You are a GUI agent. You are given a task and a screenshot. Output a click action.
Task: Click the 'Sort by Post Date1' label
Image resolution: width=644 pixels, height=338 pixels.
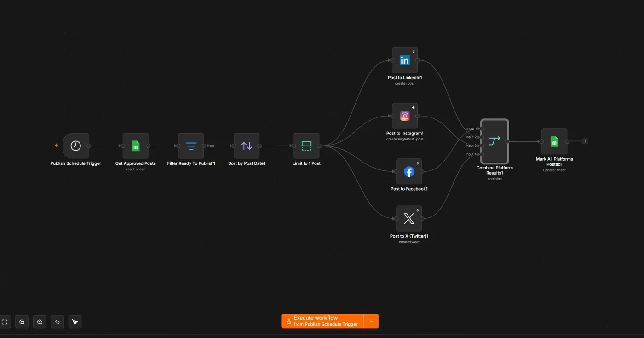[247, 163]
